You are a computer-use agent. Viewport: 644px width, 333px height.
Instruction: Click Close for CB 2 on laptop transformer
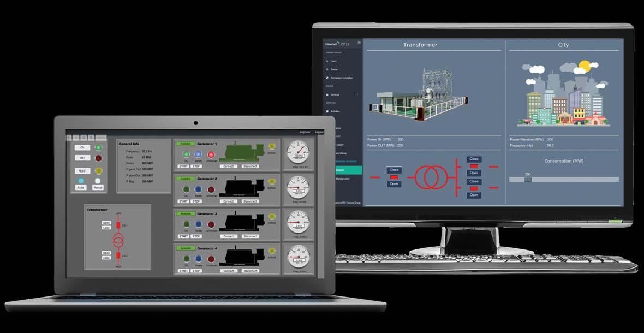(x=106, y=258)
